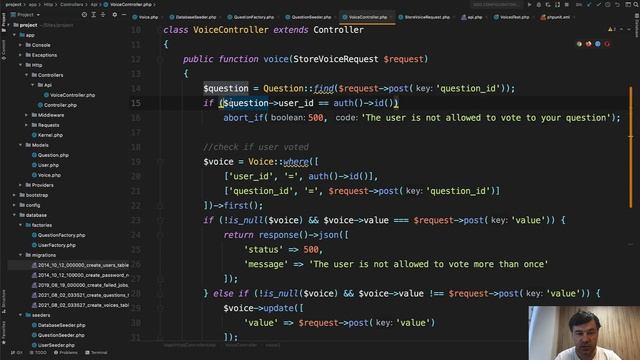
Task: Open in Chrome browser icon in editor
Action: pos(579,44)
